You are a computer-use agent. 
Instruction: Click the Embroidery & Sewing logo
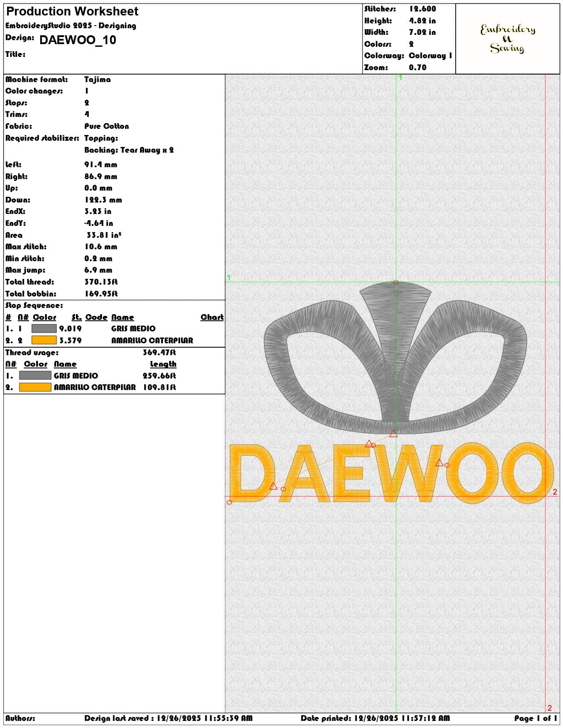(508, 39)
